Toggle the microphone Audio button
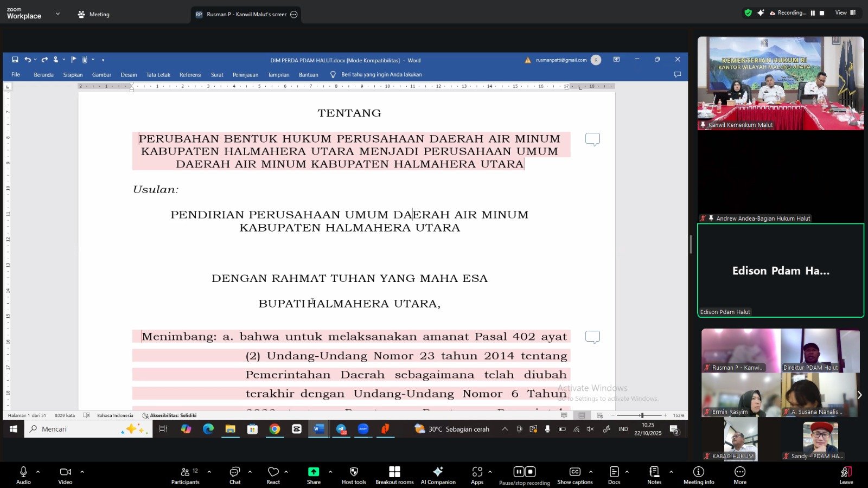The image size is (868, 488). [23, 474]
